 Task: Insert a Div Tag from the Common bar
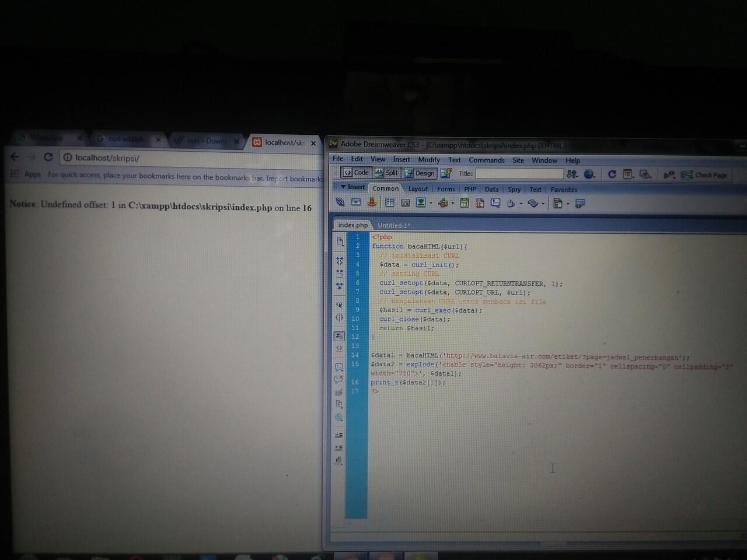coord(405,203)
